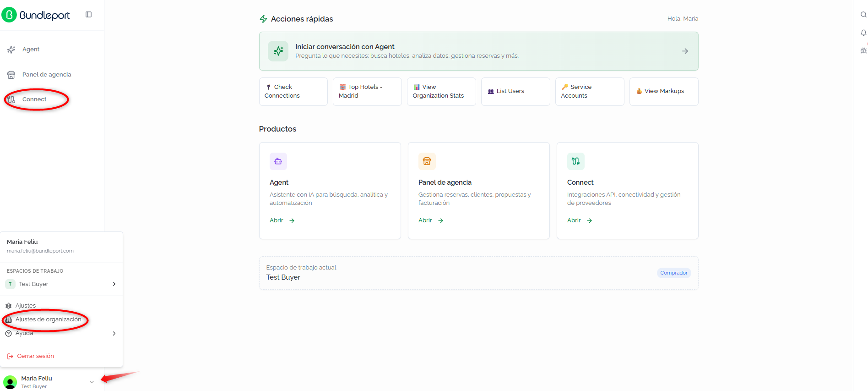Click the bug icon below the bell
The height and width of the screenshot is (391, 868).
click(863, 51)
